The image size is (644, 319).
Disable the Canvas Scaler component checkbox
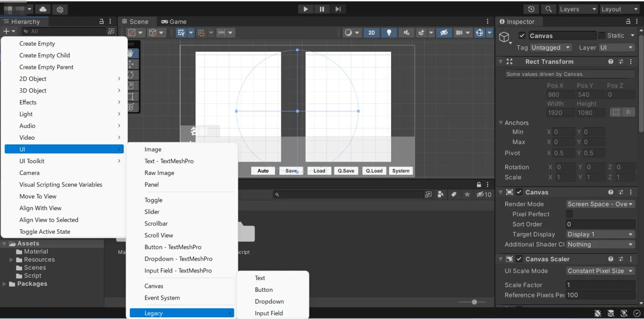(519, 259)
